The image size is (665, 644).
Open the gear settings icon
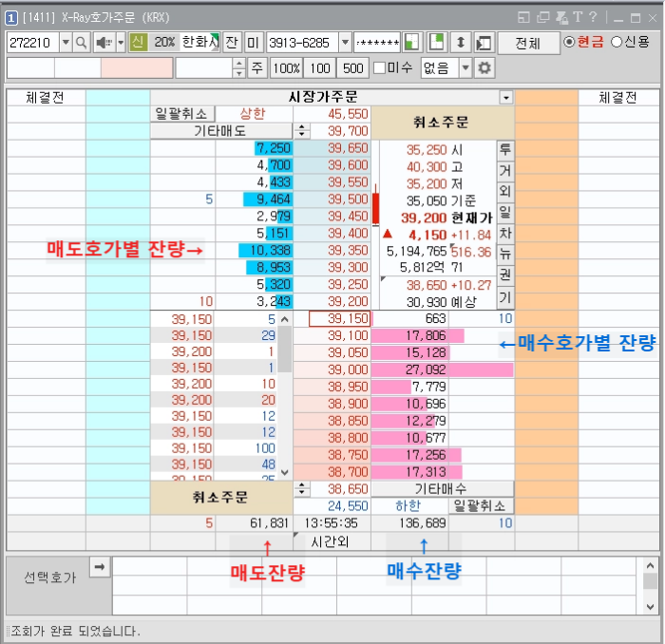point(484,67)
